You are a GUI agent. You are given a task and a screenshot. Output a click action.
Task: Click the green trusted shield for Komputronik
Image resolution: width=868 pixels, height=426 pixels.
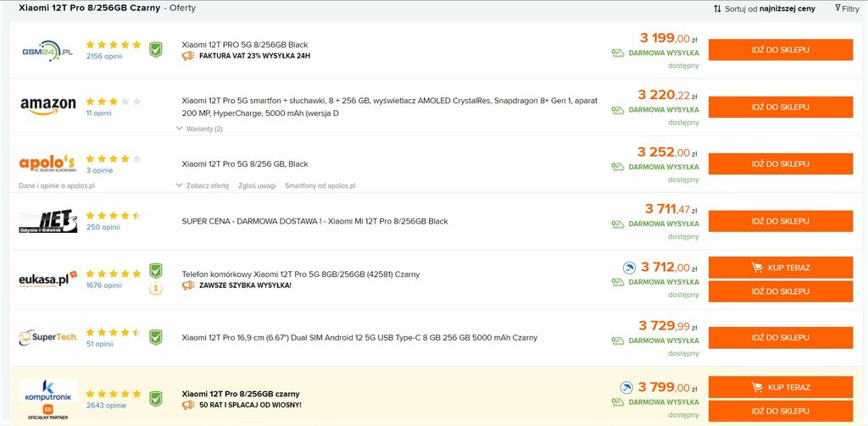point(156,398)
